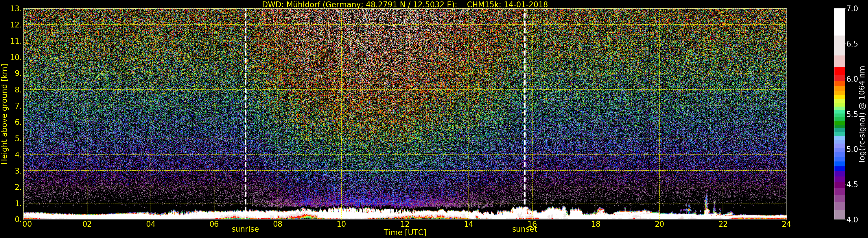This screenshot has height=238, width=868.
Task: Click the height axis tick '9.'
Action: (x=18, y=73)
